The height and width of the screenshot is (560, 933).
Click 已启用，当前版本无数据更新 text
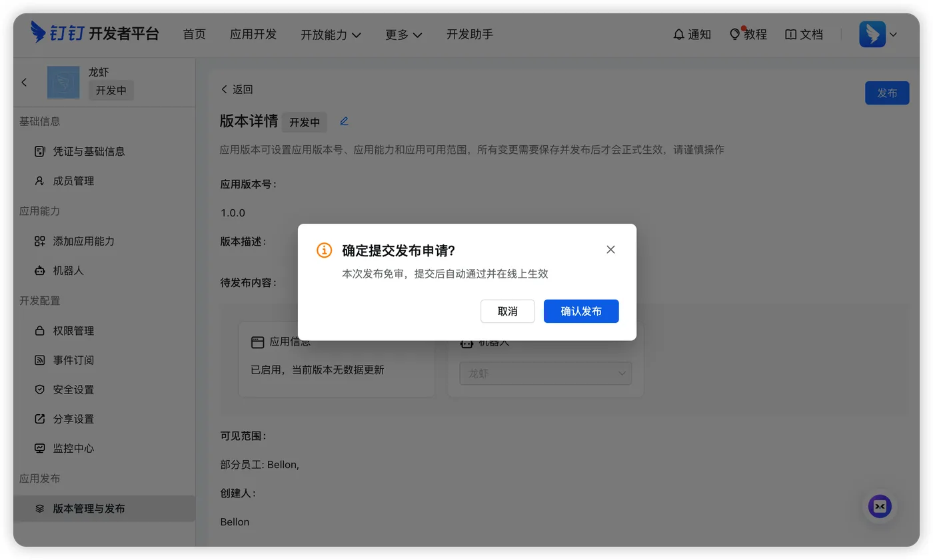[317, 370]
